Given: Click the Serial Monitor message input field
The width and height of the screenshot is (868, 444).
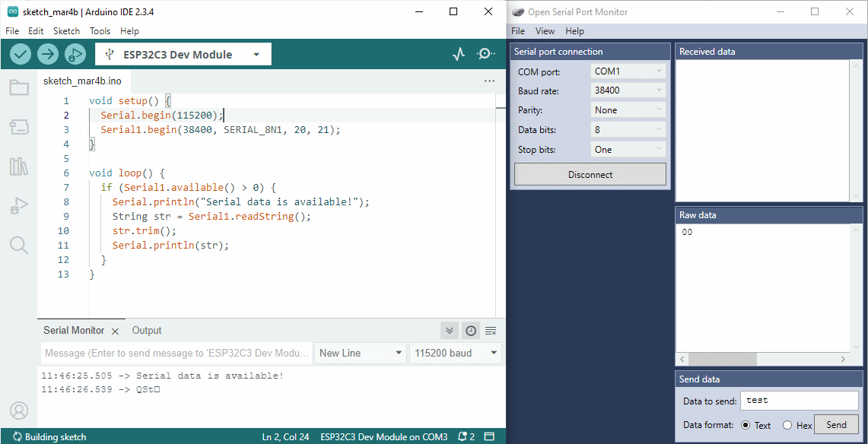Looking at the screenshot, I should coord(176,354).
